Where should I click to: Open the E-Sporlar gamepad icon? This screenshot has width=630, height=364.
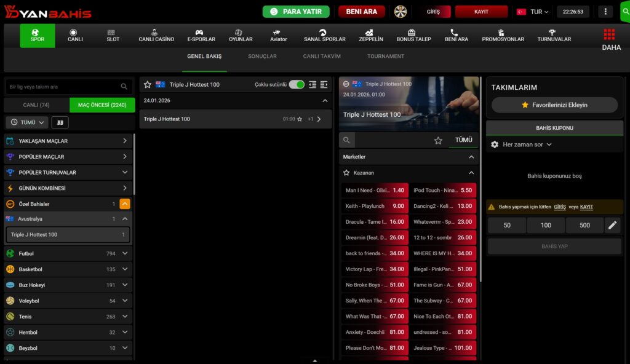click(x=201, y=33)
